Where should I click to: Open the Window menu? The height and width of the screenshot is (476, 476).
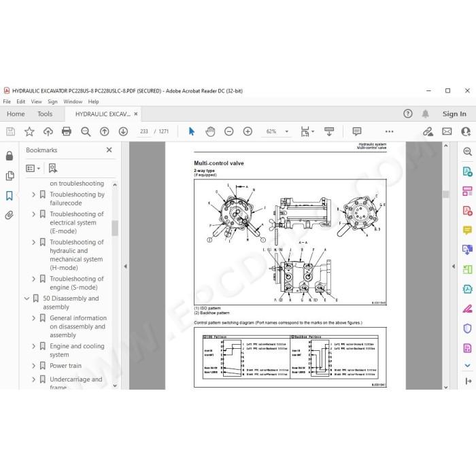(x=73, y=102)
